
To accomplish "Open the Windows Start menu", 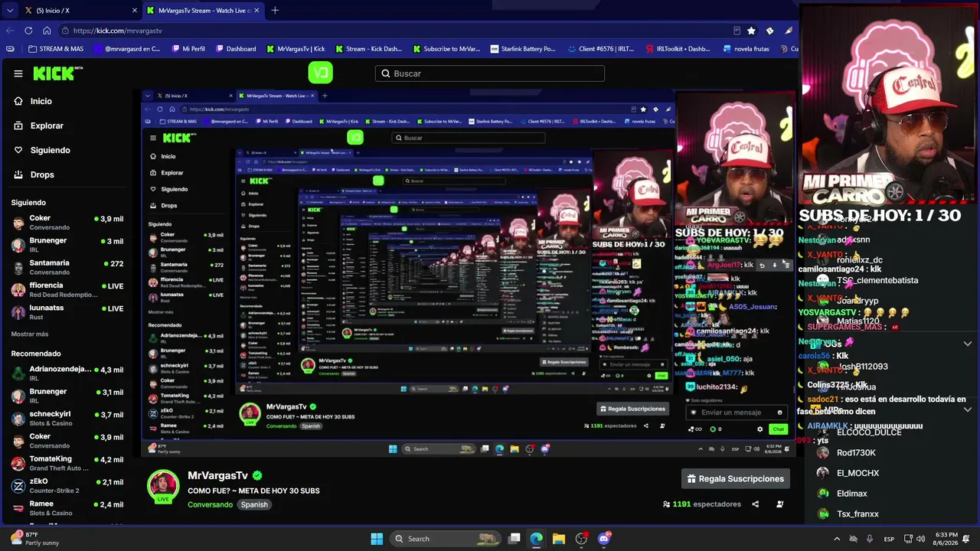I will pyautogui.click(x=377, y=539).
